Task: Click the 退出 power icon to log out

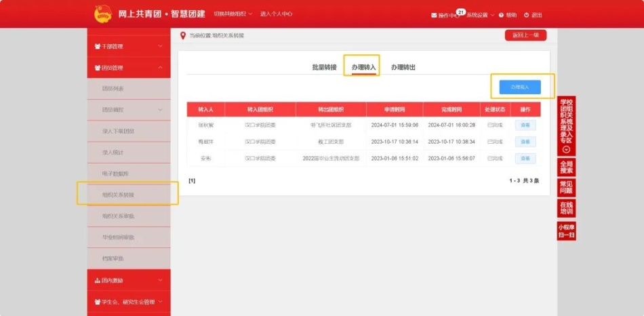Action: coord(527,15)
